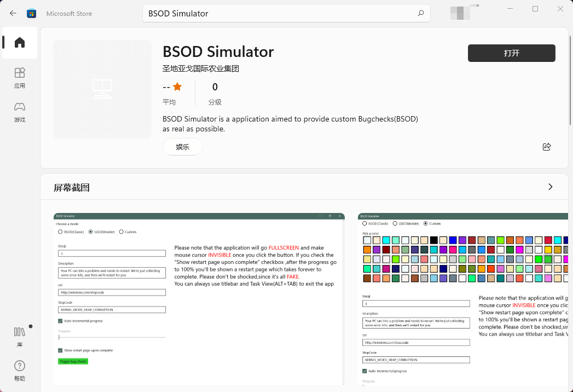Viewport: 573px width, 392px height.
Task: View the 0 分级 ratings details
Action: coord(215,92)
